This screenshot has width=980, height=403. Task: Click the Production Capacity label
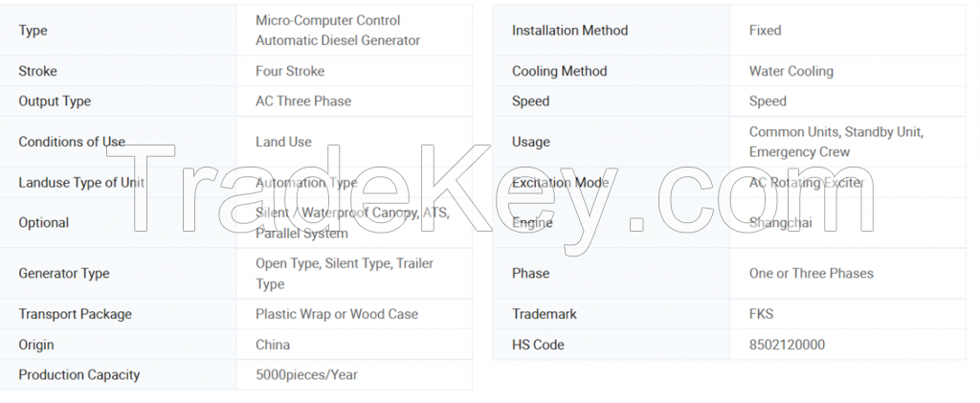coord(79,375)
